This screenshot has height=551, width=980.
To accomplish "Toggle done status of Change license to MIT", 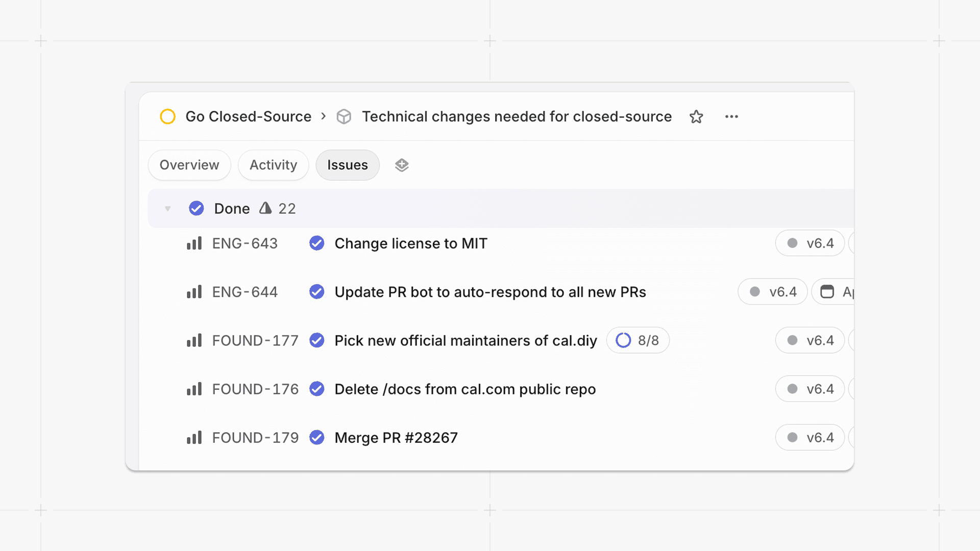I will (x=317, y=243).
